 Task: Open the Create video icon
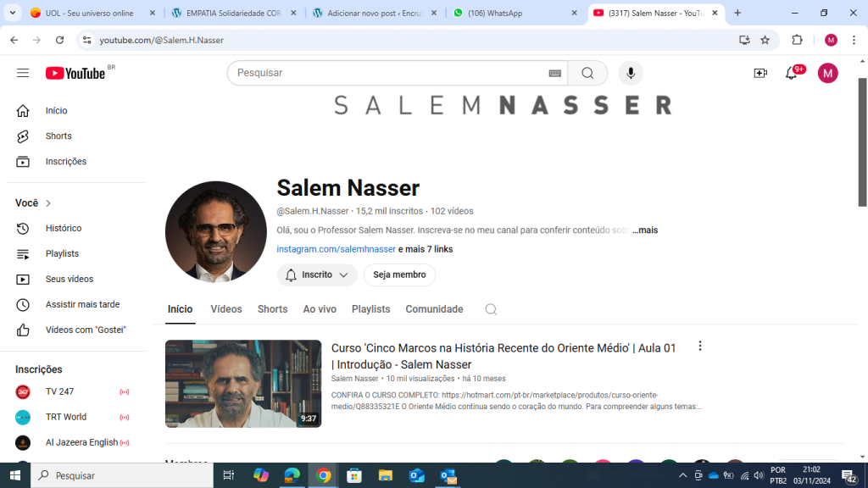(x=760, y=73)
